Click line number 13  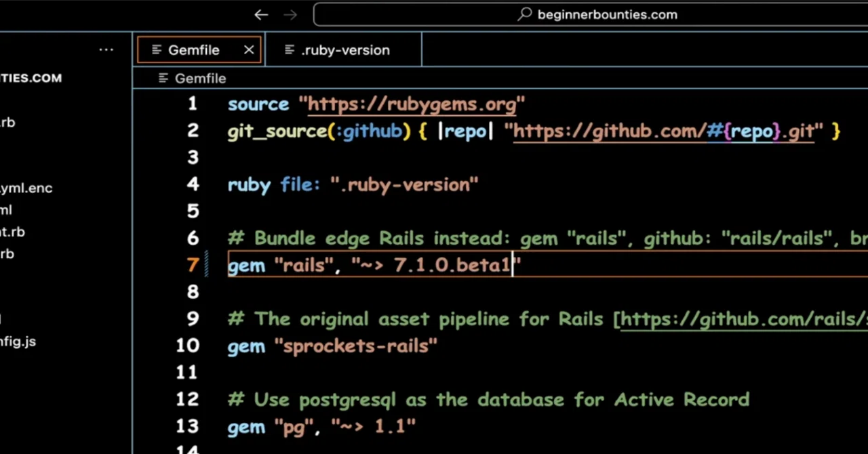point(187,426)
